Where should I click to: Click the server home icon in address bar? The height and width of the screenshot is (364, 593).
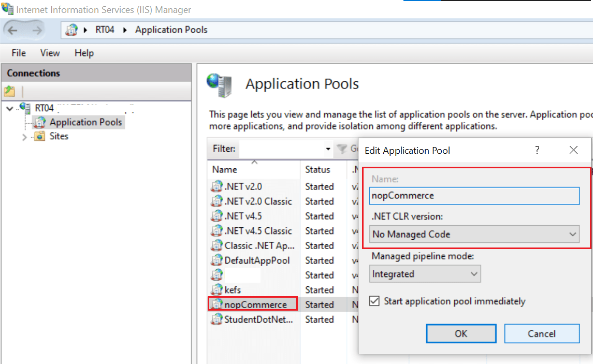coord(71,30)
